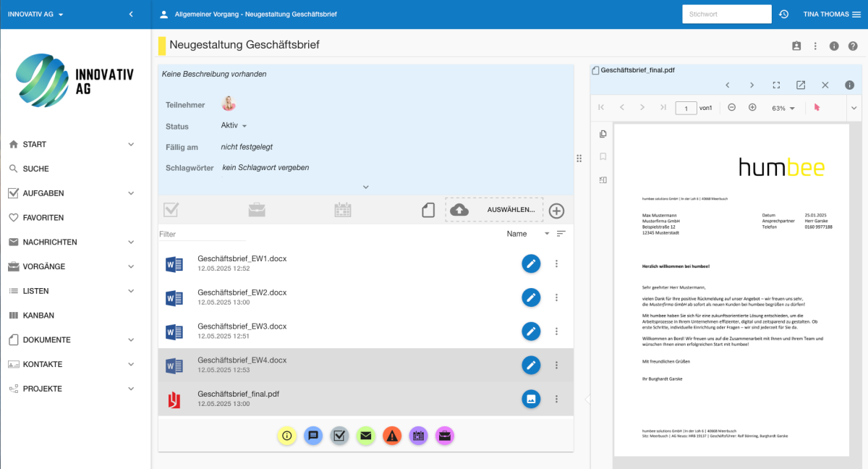Open the Status Aktiv dropdown
Screen dimensions: 868x469
234,126
